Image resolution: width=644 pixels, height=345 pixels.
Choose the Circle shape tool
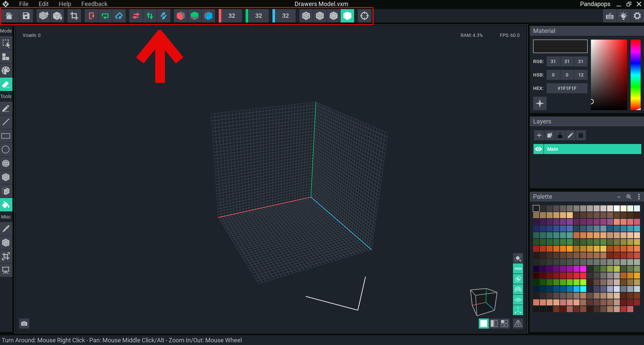pos(6,150)
